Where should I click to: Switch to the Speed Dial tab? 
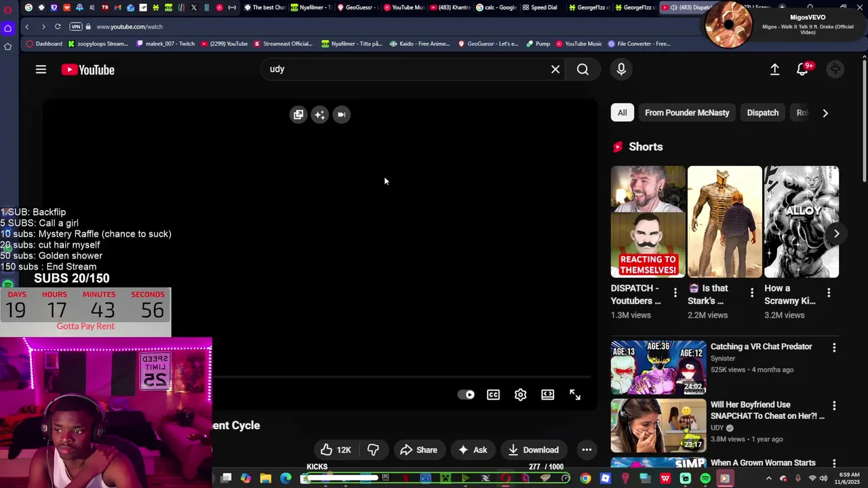click(x=540, y=7)
